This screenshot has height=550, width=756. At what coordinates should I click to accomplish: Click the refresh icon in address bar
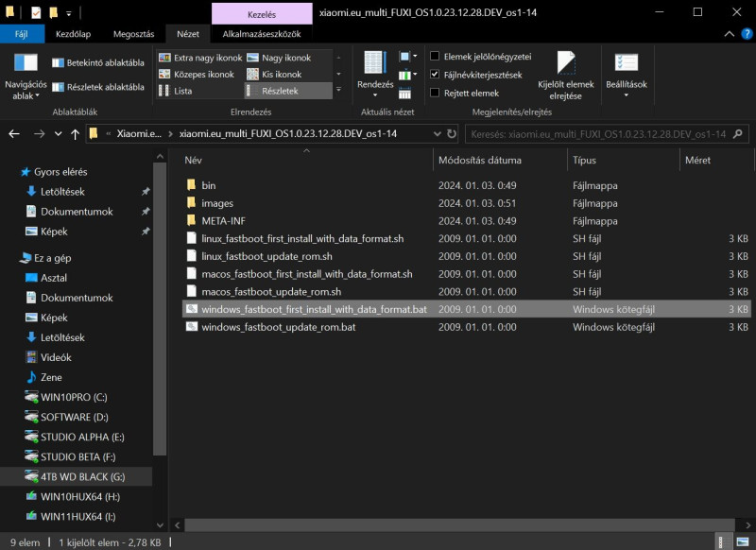click(x=452, y=134)
